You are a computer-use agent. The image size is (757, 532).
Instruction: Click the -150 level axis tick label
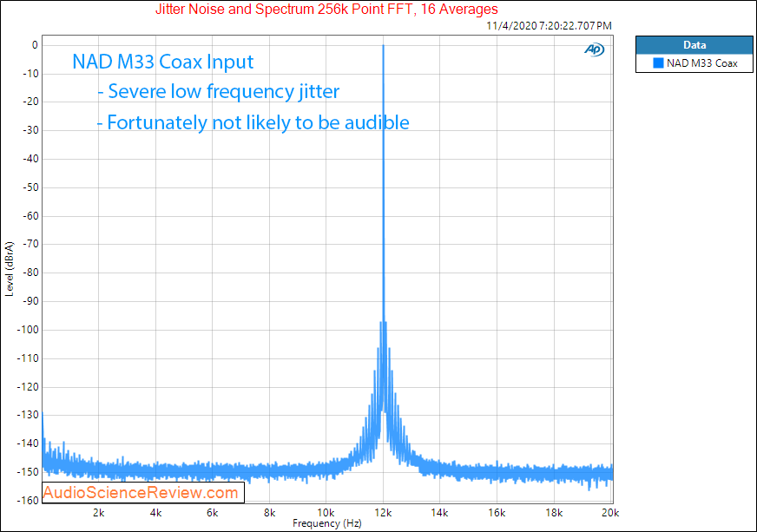click(x=28, y=471)
